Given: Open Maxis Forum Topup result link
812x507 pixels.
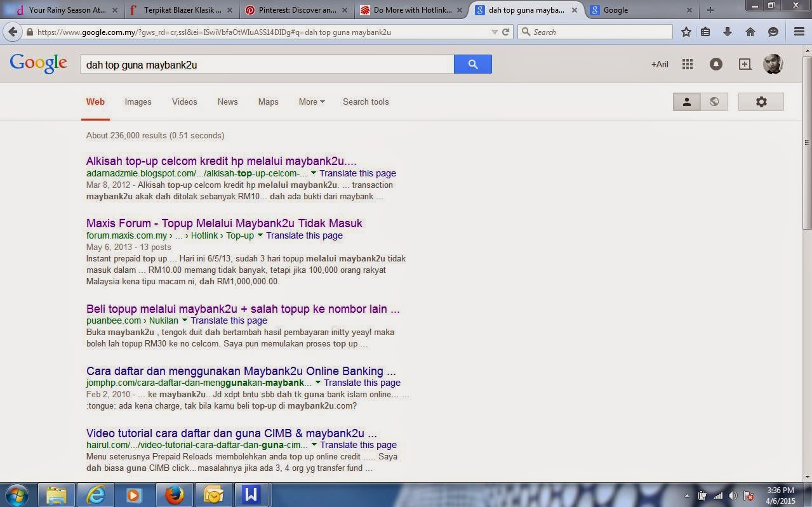Looking at the screenshot, I should [x=224, y=223].
